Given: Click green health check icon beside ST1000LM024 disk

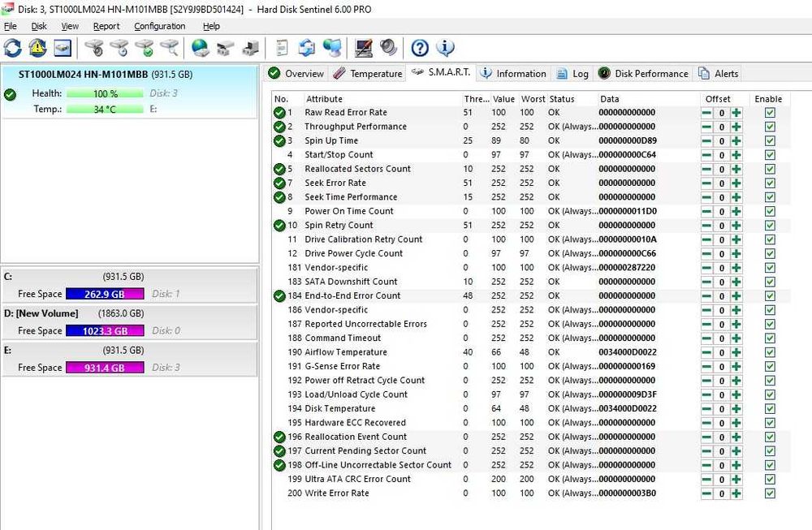Looking at the screenshot, I should (x=10, y=95).
